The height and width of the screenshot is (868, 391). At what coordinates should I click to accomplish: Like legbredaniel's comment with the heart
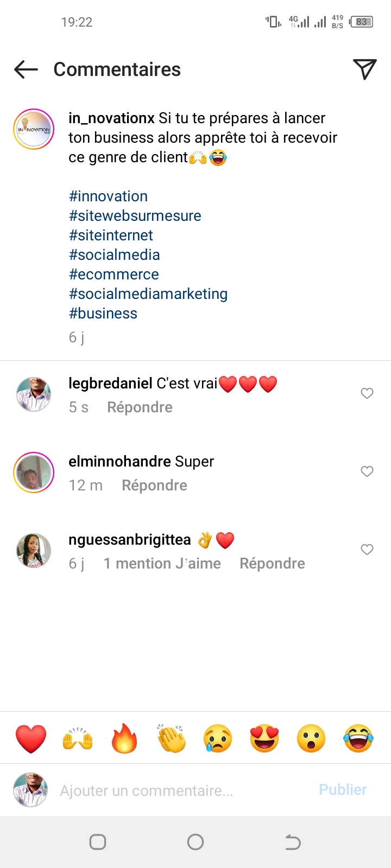click(x=367, y=393)
